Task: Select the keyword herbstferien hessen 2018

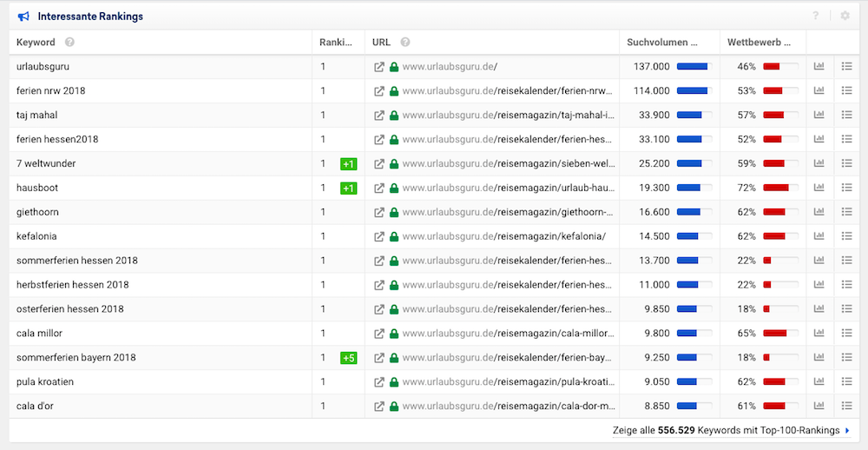Action: click(73, 285)
